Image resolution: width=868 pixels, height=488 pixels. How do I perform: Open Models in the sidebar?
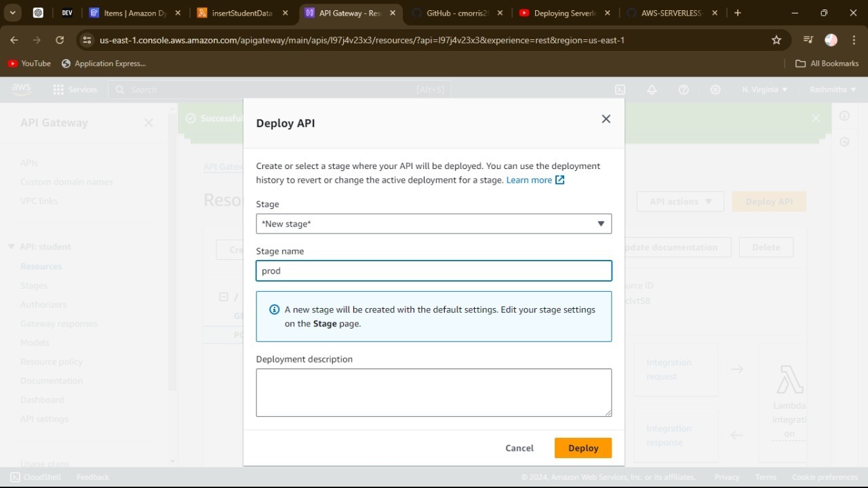point(35,343)
